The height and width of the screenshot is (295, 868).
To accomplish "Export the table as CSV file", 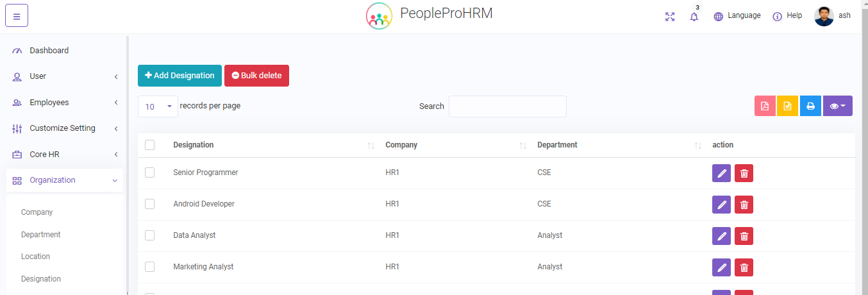I will tap(787, 106).
